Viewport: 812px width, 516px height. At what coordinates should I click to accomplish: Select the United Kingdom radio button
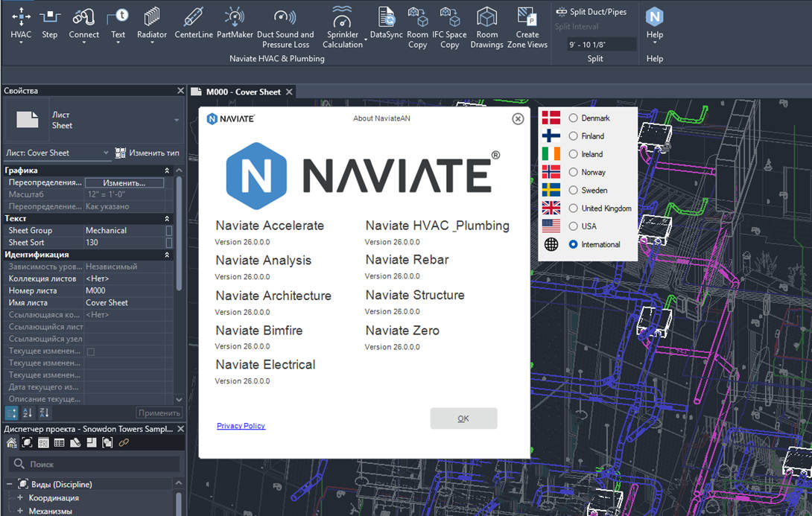point(574,208)
